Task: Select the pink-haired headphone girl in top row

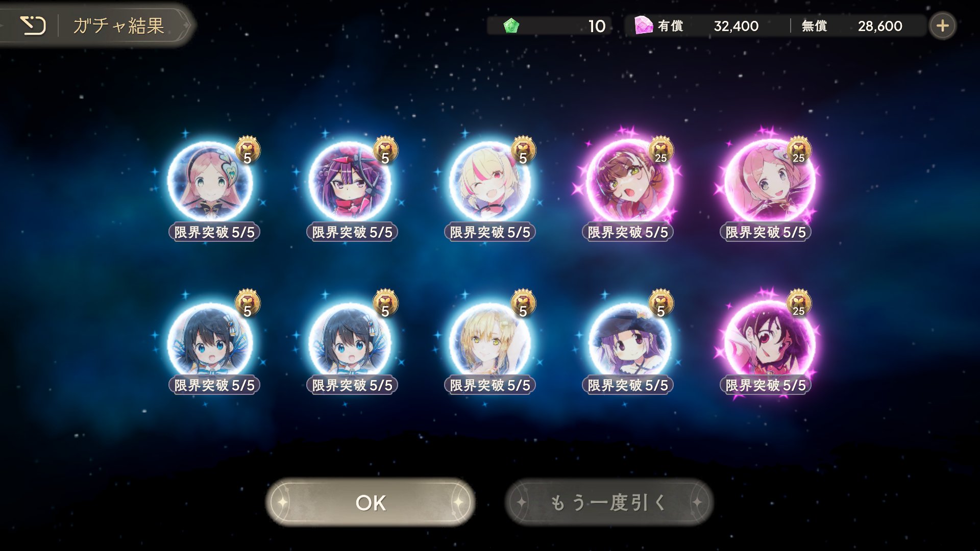Action: coord(210,182)
